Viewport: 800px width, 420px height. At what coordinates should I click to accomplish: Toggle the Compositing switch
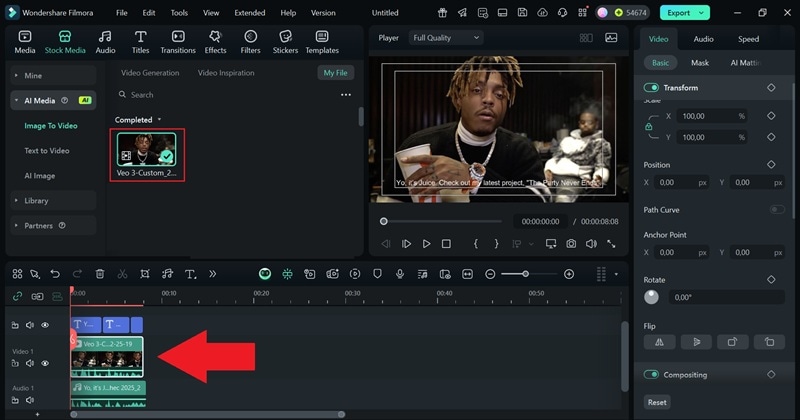pyautogui.click(x=651, y=375)
